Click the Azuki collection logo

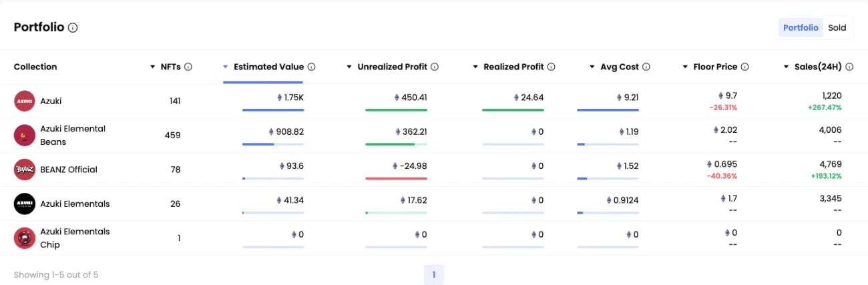pos(24,101)
